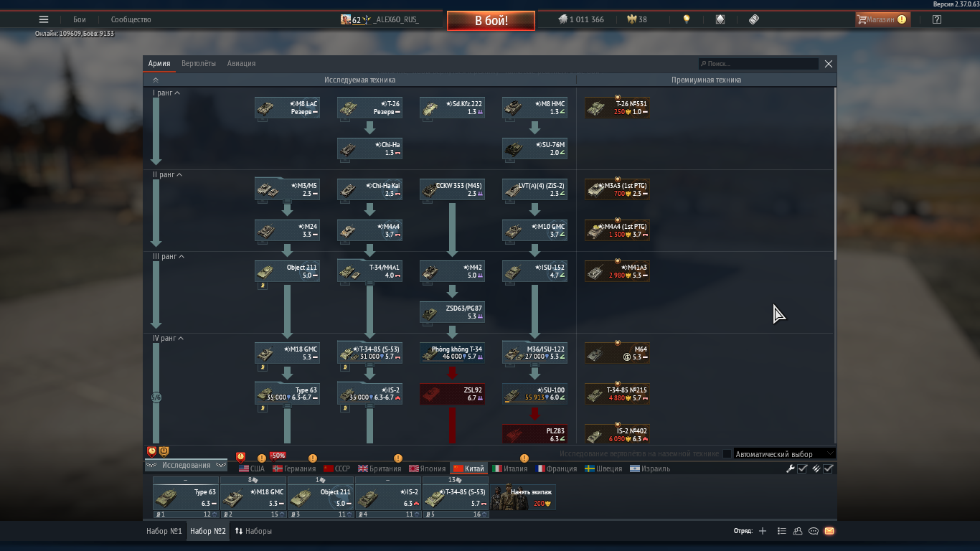
Task: Select the M8 LAC reserve vehicle
Action: tap(287, 108)
